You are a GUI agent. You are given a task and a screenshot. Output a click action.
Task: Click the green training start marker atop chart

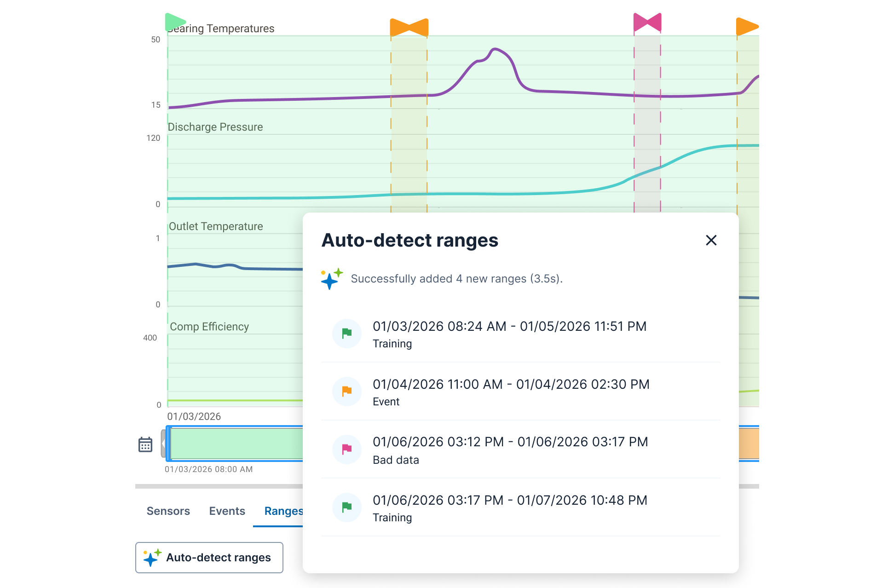174,22
